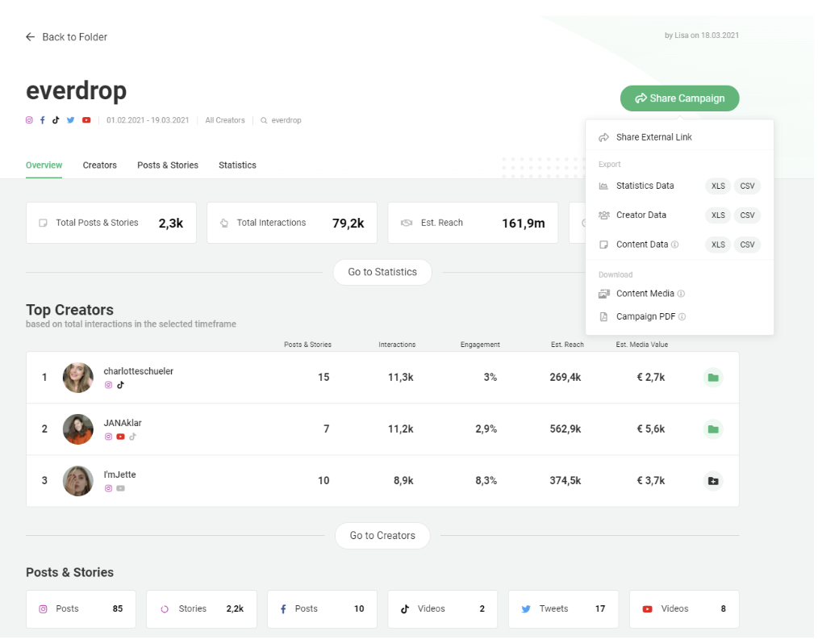
Task: Click the green folder icon for JANAklar
Action: [712, 429]
